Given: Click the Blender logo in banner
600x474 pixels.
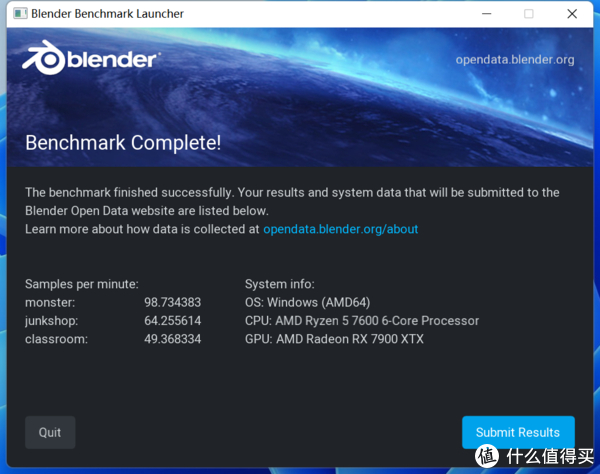Looking at the screenshot, I should tap(91, 58).
